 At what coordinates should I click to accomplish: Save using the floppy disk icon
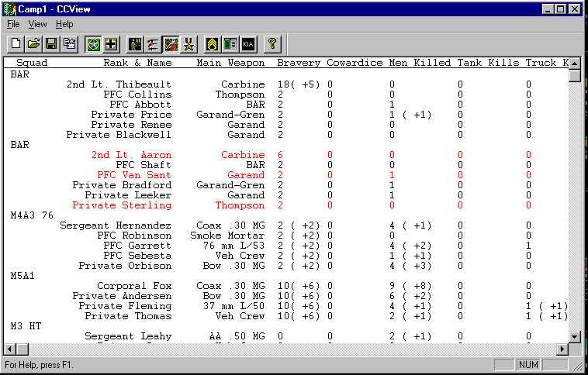click(51, 44)
